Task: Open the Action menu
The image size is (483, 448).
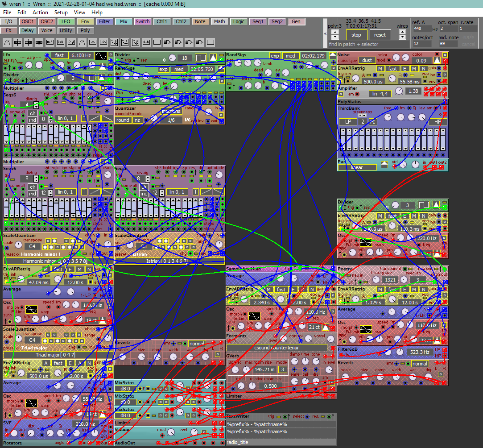Action: [40, 12]
